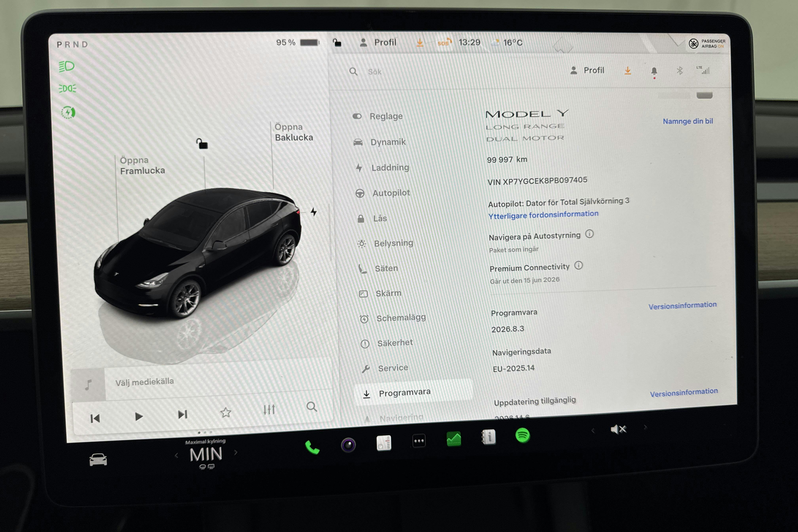Tap the 13:29 clock
This screenshot has height=532, width=798.
(x=470, y=42)
